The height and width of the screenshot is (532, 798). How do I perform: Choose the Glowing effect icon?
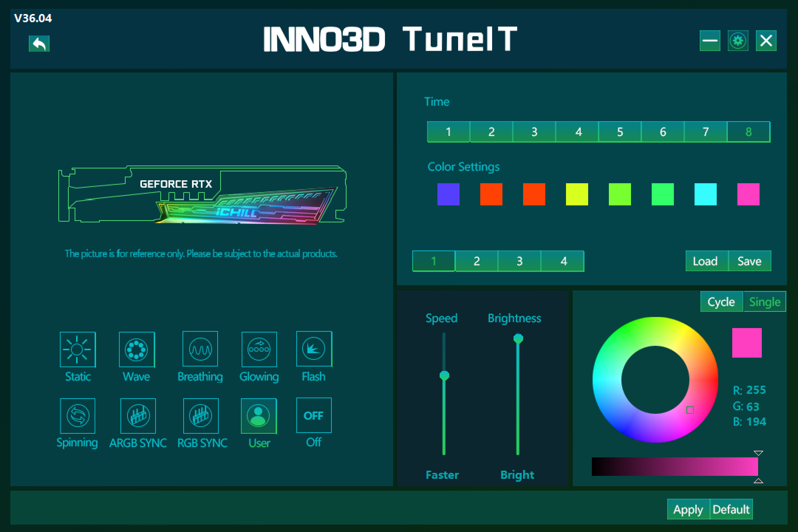click(x=259, y=349)
